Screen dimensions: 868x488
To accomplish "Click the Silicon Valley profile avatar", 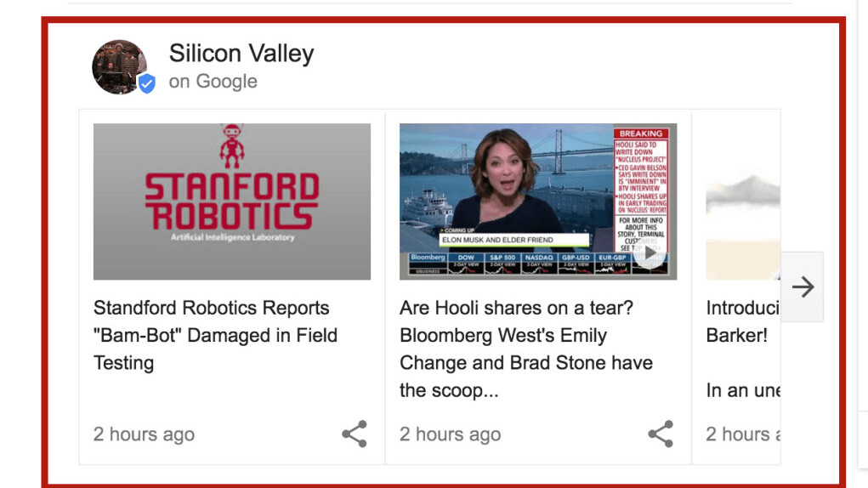I will point(119,66).
